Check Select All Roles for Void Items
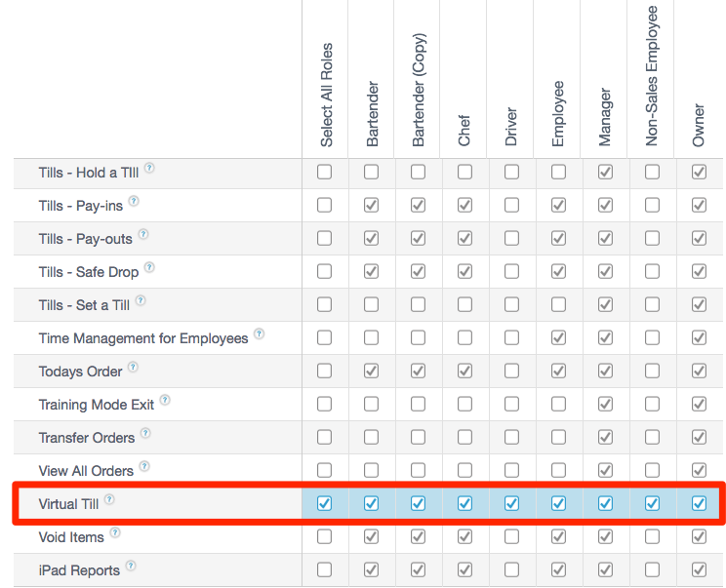726x588 pixels. [324, 536]
